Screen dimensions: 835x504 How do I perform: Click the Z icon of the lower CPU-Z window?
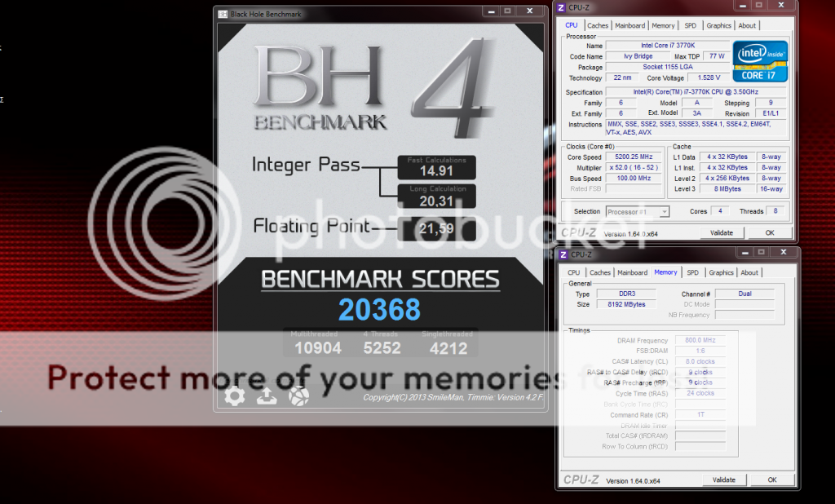click(x=563, y=254)
